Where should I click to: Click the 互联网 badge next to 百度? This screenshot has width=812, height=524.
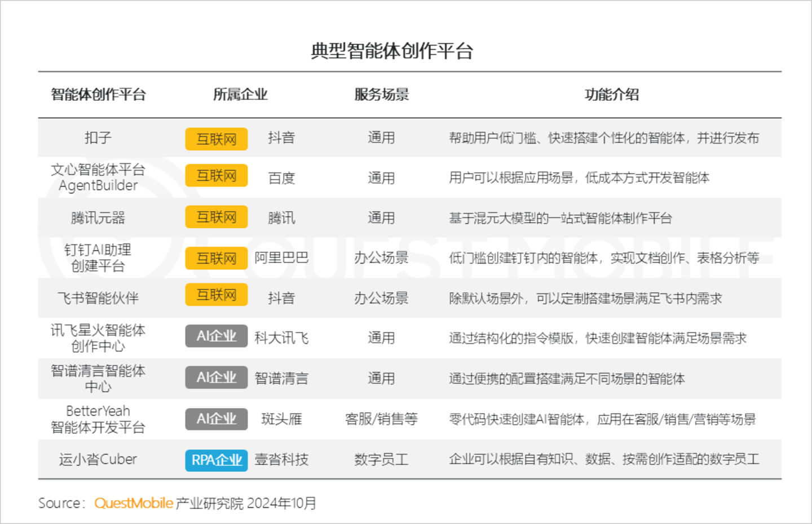216,176
